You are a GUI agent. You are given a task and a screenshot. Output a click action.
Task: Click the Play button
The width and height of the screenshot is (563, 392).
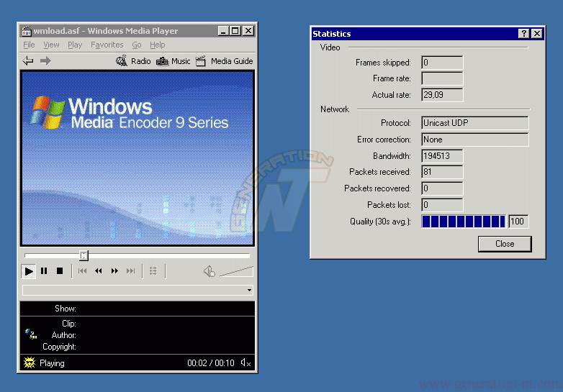pos(28,271)
